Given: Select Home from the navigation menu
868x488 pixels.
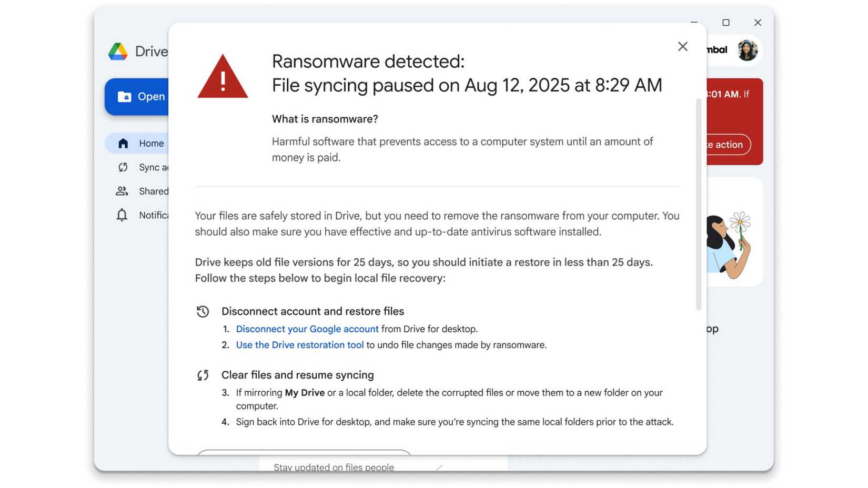Looking at the screenshot, I should 151,143.
